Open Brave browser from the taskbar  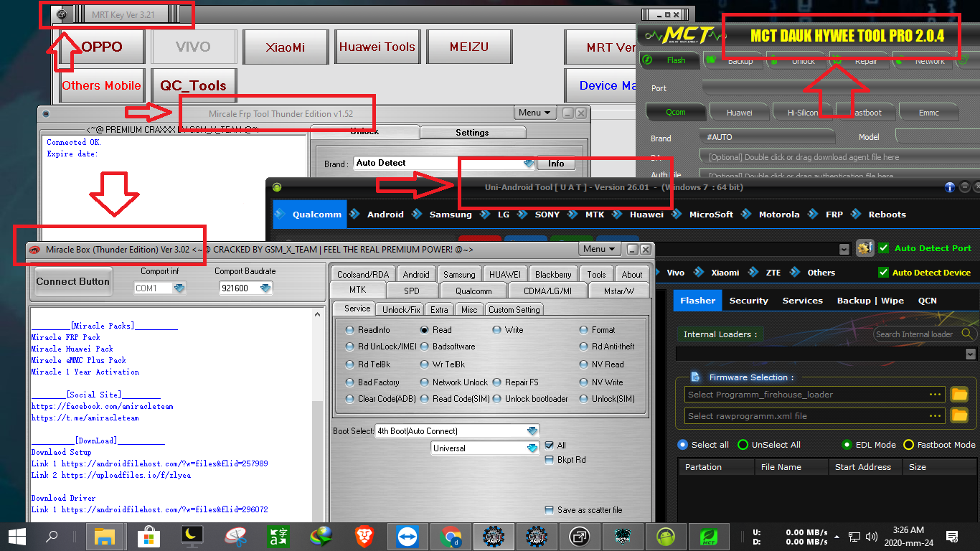click(364, 536)
